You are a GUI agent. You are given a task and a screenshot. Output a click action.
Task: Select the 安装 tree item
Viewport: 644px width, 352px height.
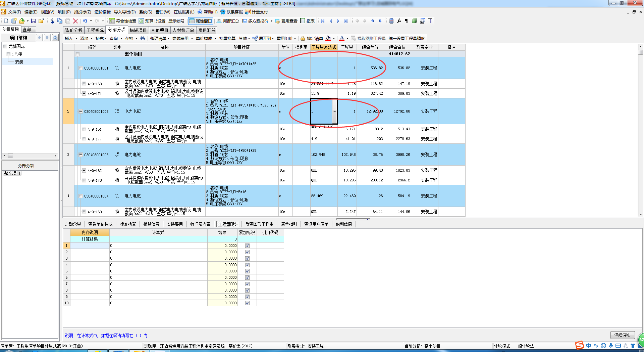coord(19,62)
